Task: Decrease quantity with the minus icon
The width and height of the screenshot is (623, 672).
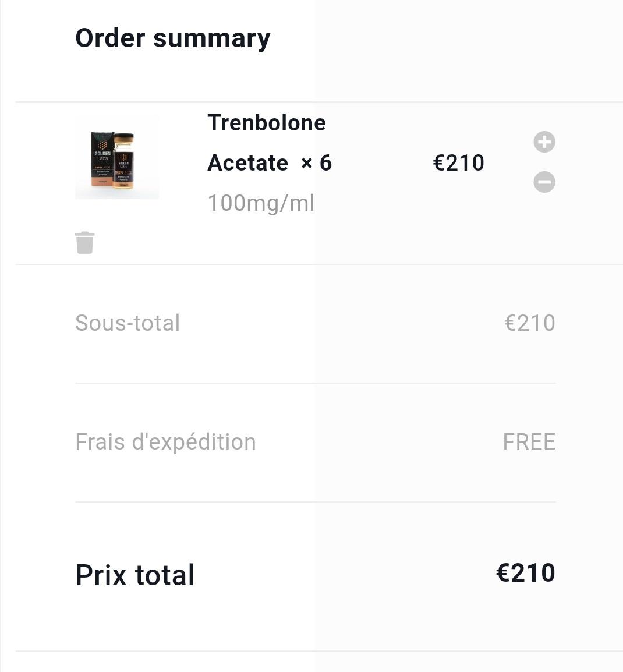Action: point(544,182)
